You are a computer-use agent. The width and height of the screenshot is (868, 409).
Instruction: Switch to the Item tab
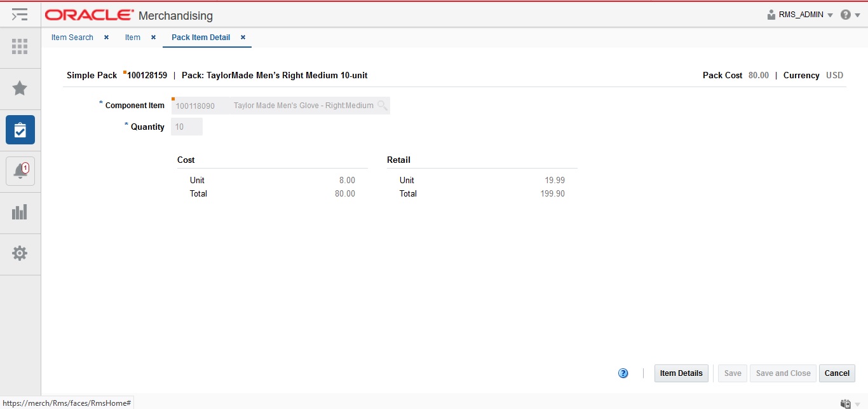coord(133,38)
